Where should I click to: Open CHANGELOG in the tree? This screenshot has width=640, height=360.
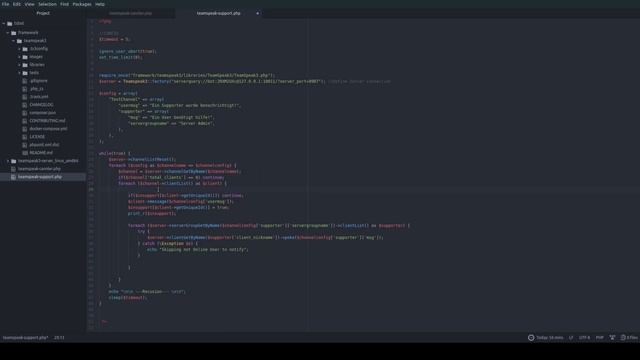click(41, 105)
